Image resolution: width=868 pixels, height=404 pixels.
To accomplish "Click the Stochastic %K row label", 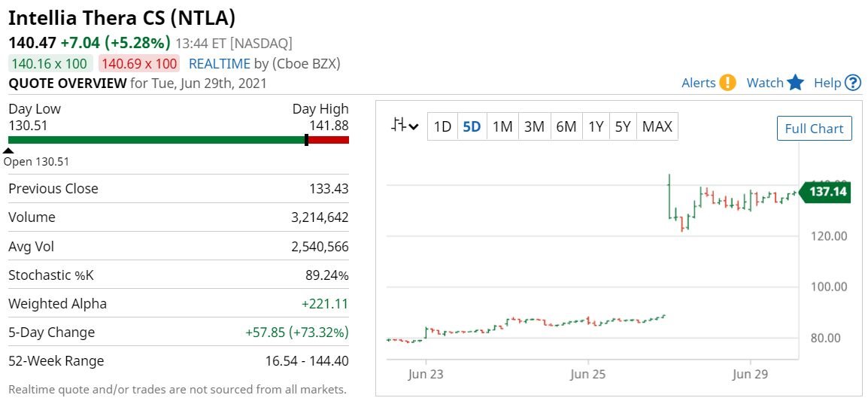I will (x=51, y=275).
